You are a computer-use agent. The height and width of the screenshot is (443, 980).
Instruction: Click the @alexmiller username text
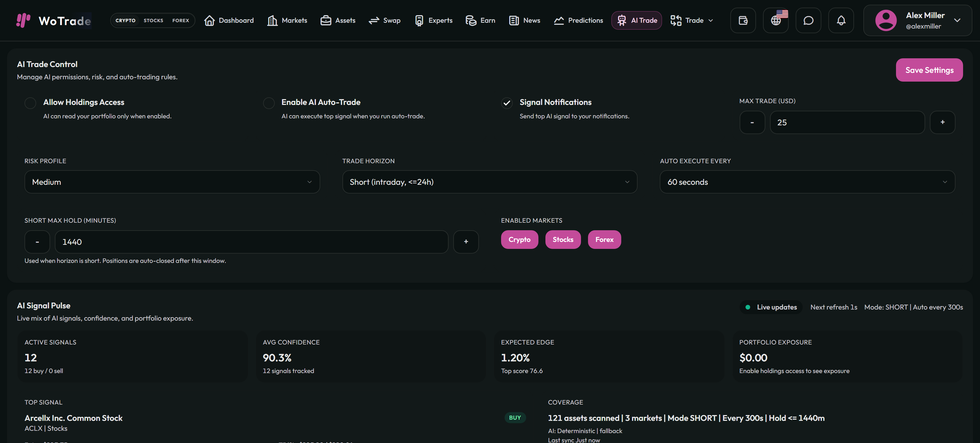pyautogui.click(x=923, y=27)
